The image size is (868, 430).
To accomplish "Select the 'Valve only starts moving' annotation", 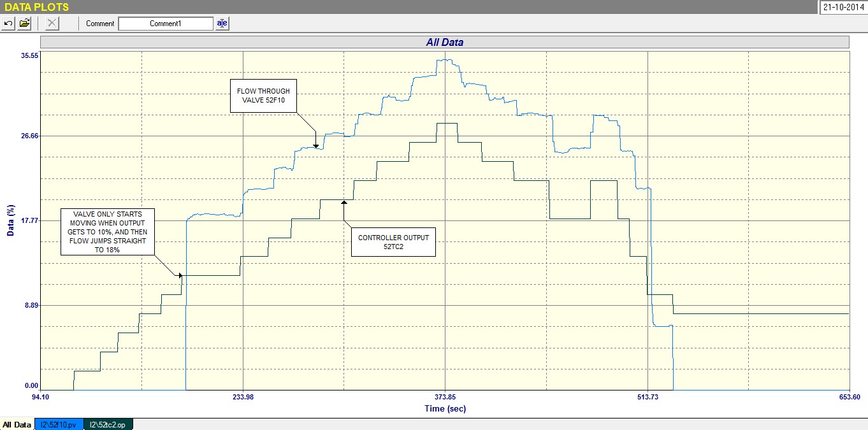I will (x=108, y=232).
